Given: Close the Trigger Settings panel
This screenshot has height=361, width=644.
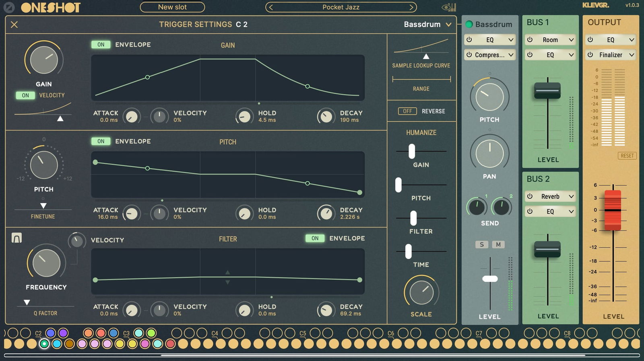Looking at the screenshot, I should point(14,25).
